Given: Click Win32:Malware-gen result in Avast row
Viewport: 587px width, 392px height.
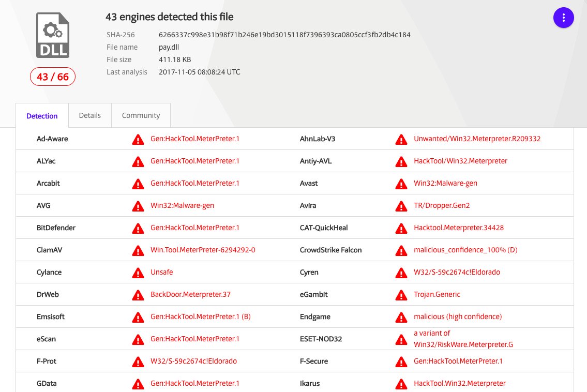Looking at the screenshot, I should click(x=445, y=184).
